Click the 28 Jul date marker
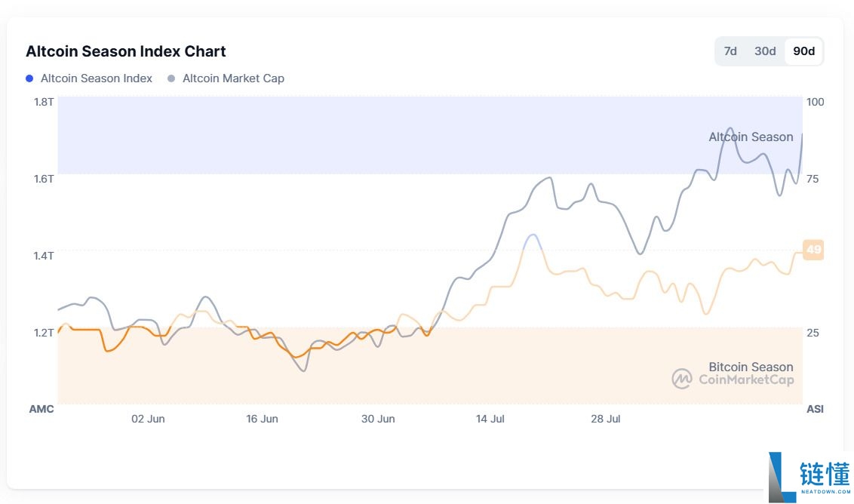Image resolution: width=854 pixels, height=504 pixels. click(605, 419)
